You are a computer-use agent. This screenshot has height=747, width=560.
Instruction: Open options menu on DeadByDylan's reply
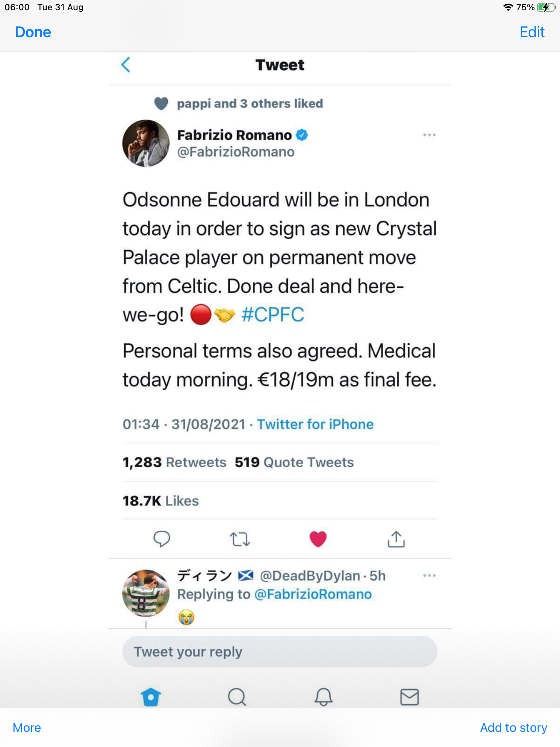click(x=429, y=576)
